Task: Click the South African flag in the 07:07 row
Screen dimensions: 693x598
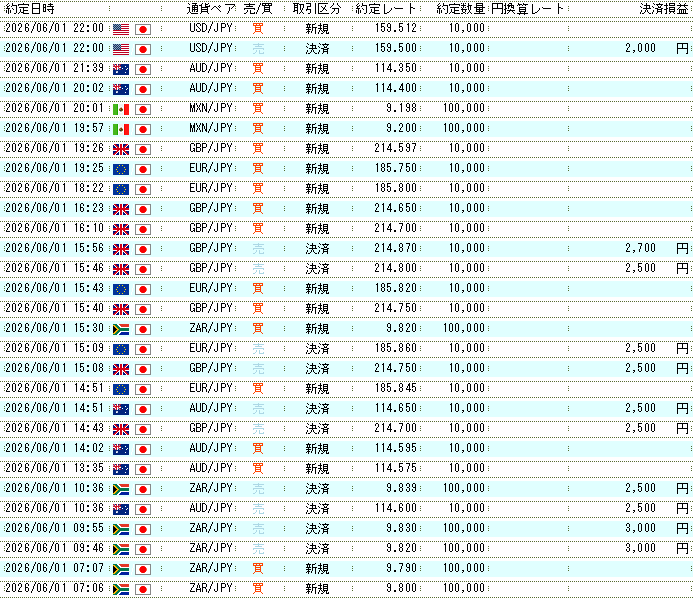Action: pyautogui.click(x=121, y=569)
